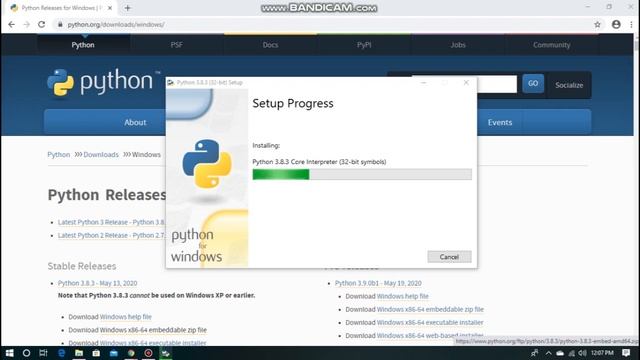Switch to Google Chrome on the taskbar
This screenshot has width=640, height=360.
point(131,353)
